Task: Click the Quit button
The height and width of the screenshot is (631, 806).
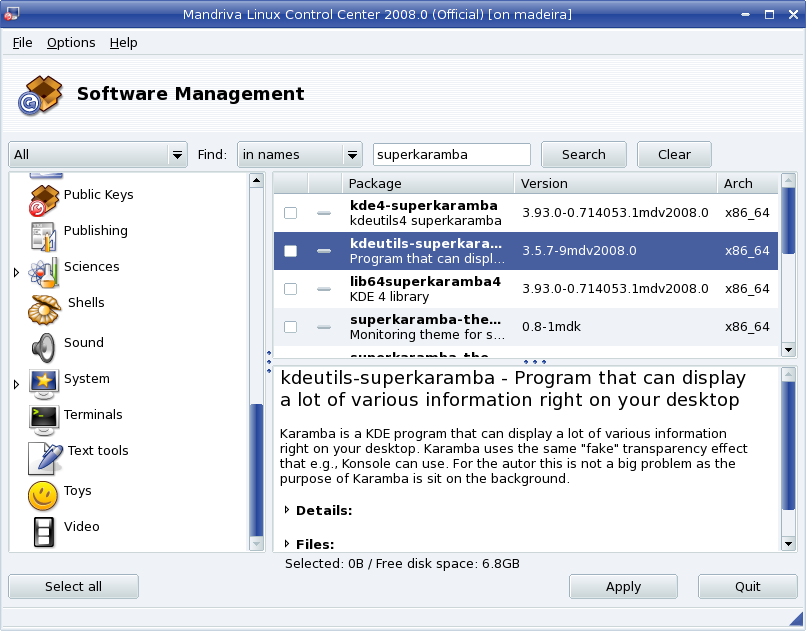Action: coord(747,586)
